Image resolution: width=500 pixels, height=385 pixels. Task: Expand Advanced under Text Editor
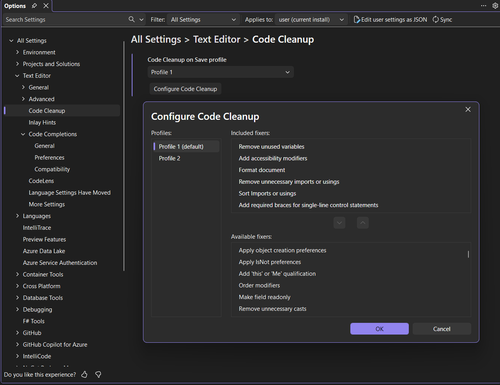(x=23, y=99)
